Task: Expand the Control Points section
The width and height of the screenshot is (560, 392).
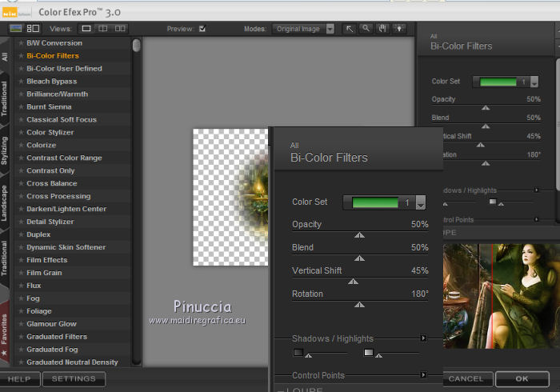Action: (423, 374)
